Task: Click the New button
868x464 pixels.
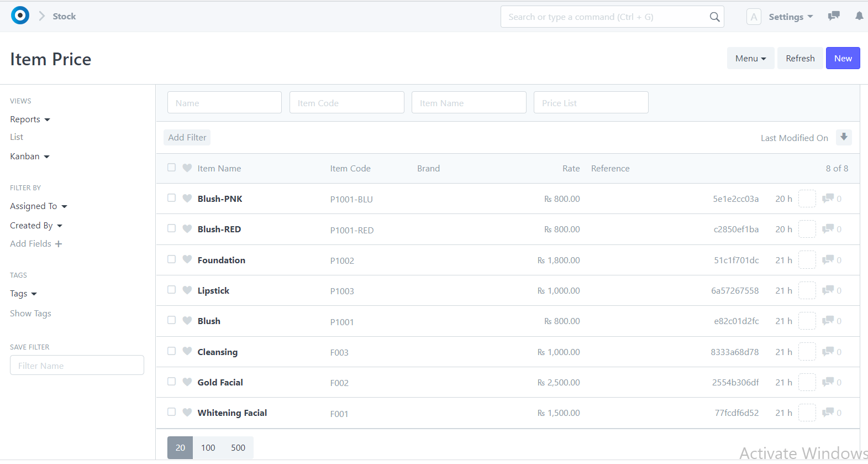Action: [x=843, y=58]
